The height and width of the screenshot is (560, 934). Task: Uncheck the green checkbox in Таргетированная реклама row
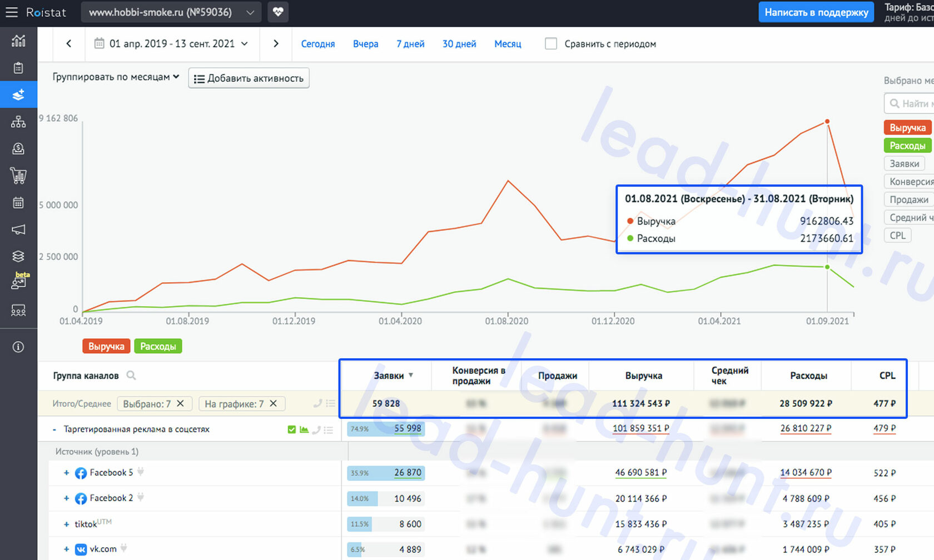(x=291, y=429)
